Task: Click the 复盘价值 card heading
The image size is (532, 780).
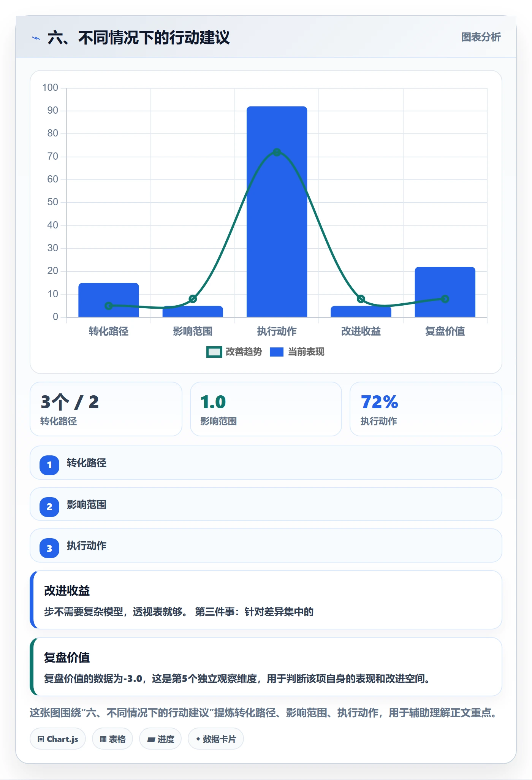Action: click(67, 658)
